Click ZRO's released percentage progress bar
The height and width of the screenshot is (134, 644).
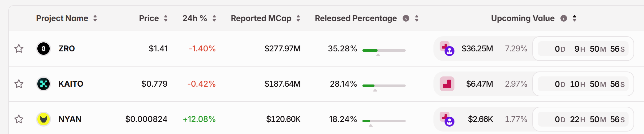(384, 50)
